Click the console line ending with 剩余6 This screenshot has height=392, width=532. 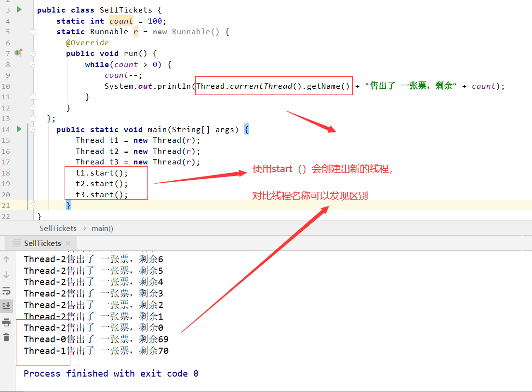[x=93, y=259]
